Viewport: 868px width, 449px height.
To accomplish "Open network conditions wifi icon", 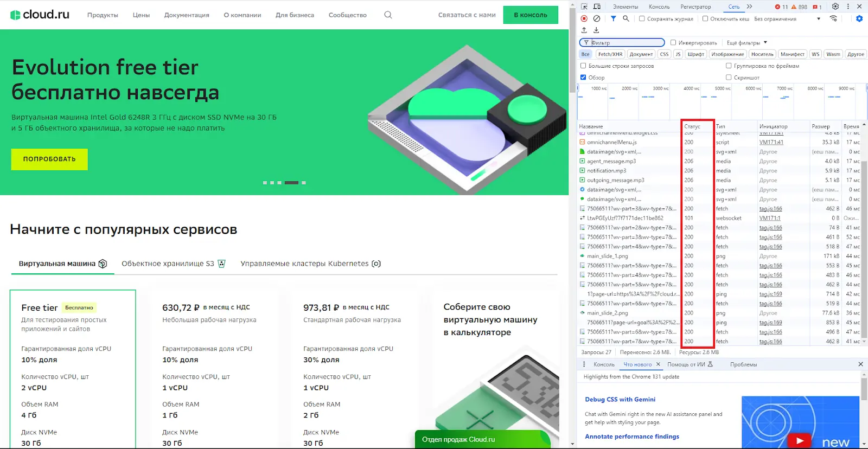I will tap(833, 18).
